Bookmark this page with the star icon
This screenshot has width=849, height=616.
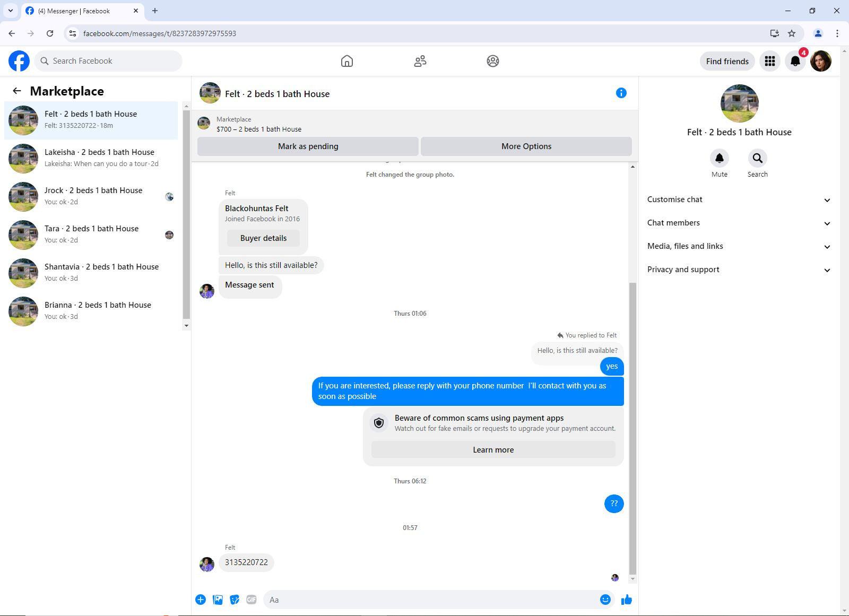[x=792, y=33]
